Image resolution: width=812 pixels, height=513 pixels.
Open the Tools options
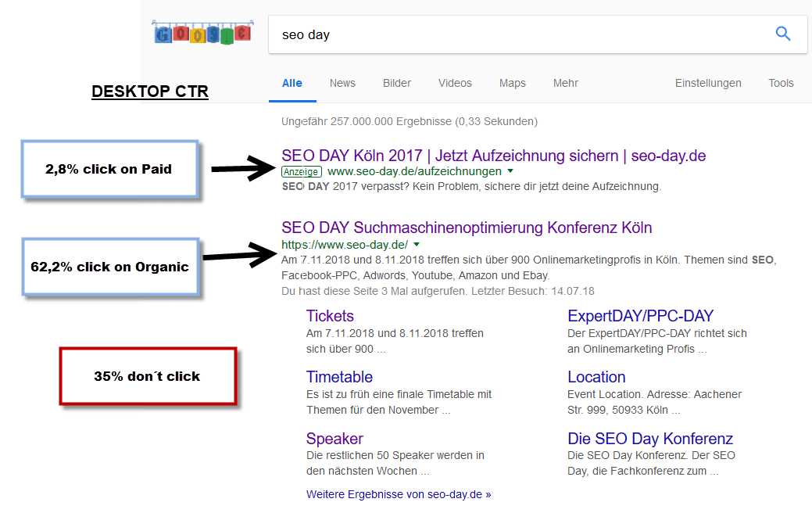(781, 83)
